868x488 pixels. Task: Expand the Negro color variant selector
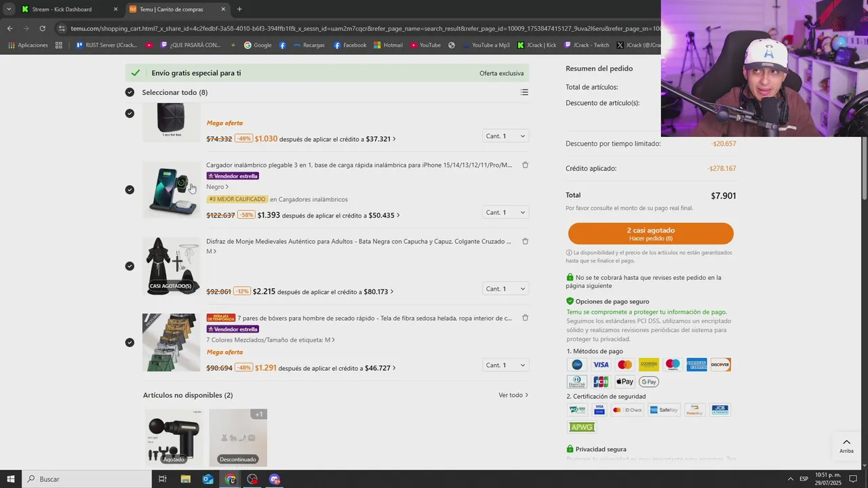click(x=218, y=186)
